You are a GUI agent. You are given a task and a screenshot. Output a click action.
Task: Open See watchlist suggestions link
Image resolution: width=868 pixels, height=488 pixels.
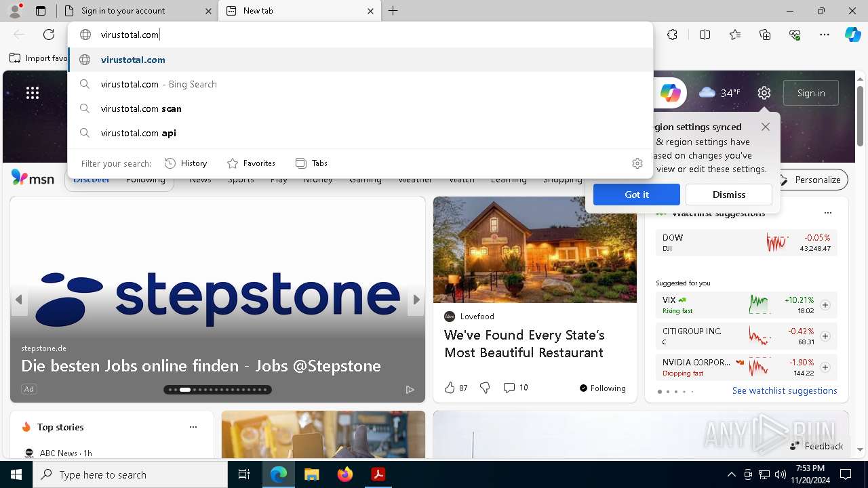pos(785,390)
